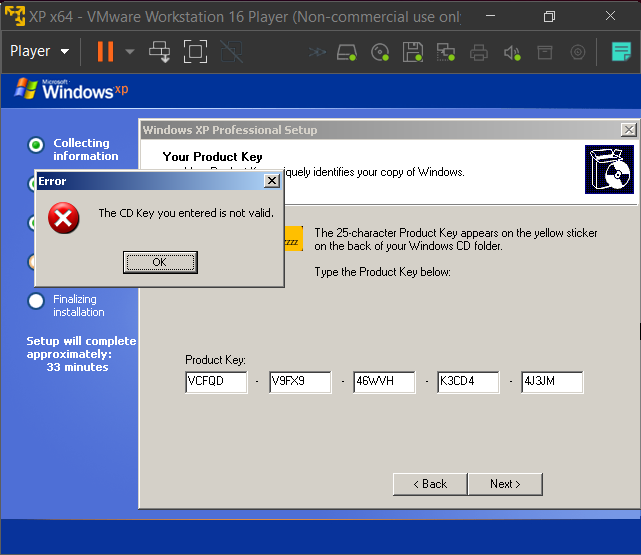Screen dimensions: 641x555
Task: Expand the power options dropdown arrow
Action: coord(130,51)
